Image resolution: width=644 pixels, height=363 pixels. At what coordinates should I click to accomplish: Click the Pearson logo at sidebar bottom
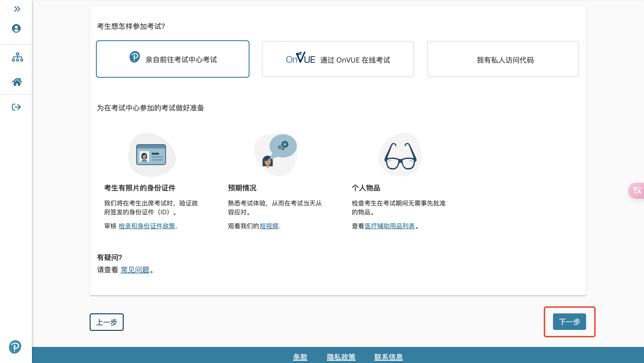15,347
